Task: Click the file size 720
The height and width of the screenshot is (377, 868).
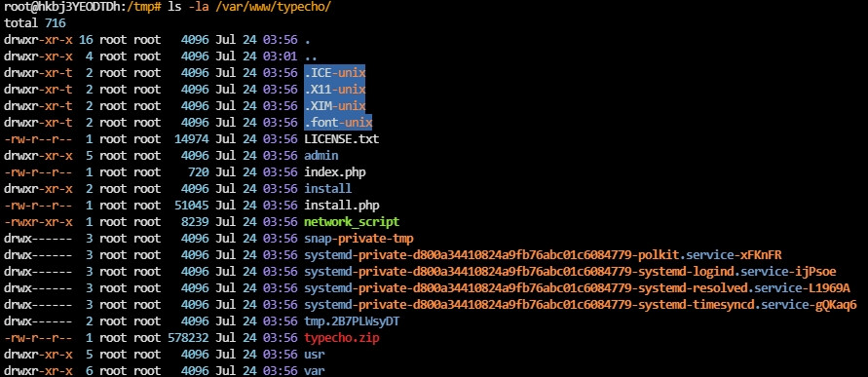Action: 198,172
